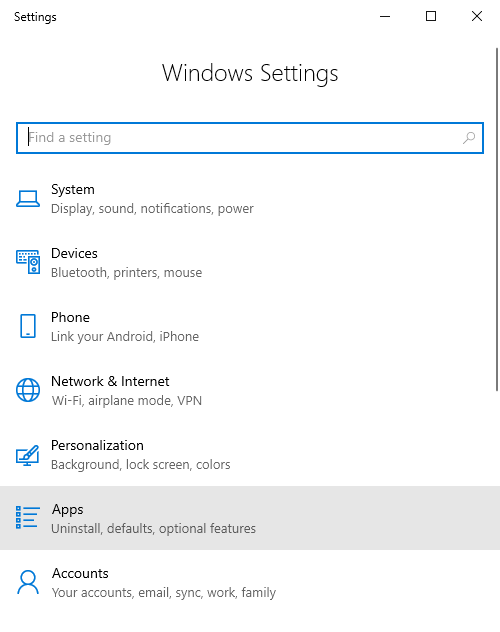The height and width of the screenshot is (632, 500).
Task: Click 'Display, sound, notifications, power' description
Action: pyautogui.click(x=152, y=209)
